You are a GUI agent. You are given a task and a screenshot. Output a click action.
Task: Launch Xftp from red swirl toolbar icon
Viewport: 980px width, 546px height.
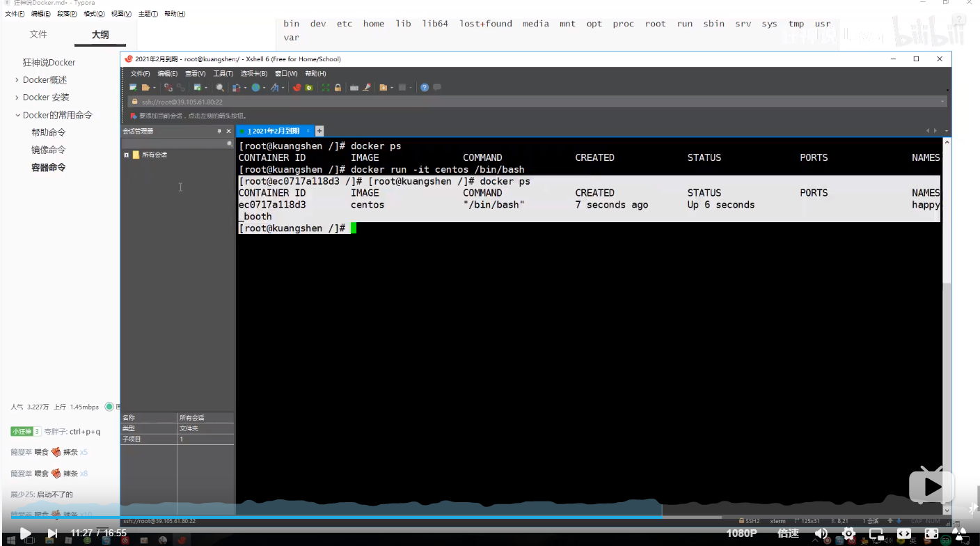click(297, 88)
